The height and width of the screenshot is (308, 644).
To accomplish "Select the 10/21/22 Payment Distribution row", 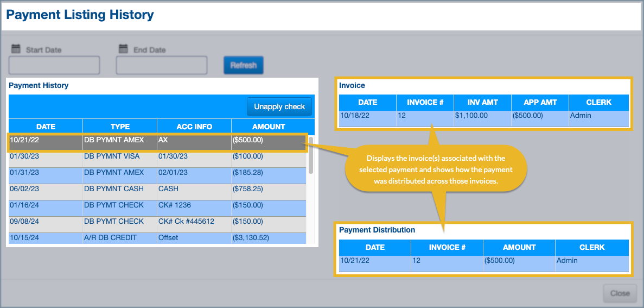I will coord(484,261).
